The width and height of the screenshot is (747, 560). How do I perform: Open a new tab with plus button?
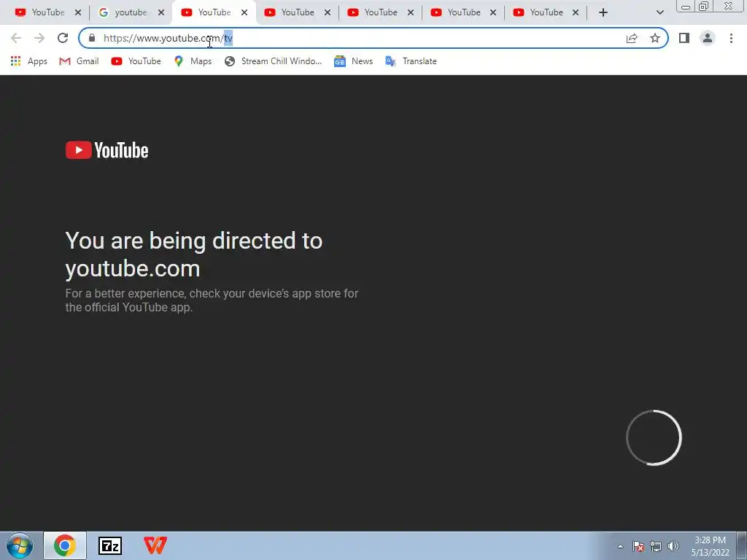coord(603,12)
